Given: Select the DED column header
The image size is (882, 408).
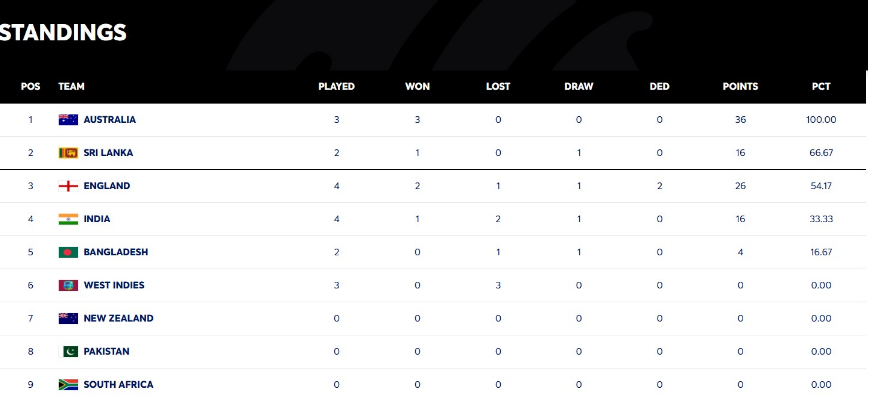Looking at the screenshot, I should coord(659,87).
